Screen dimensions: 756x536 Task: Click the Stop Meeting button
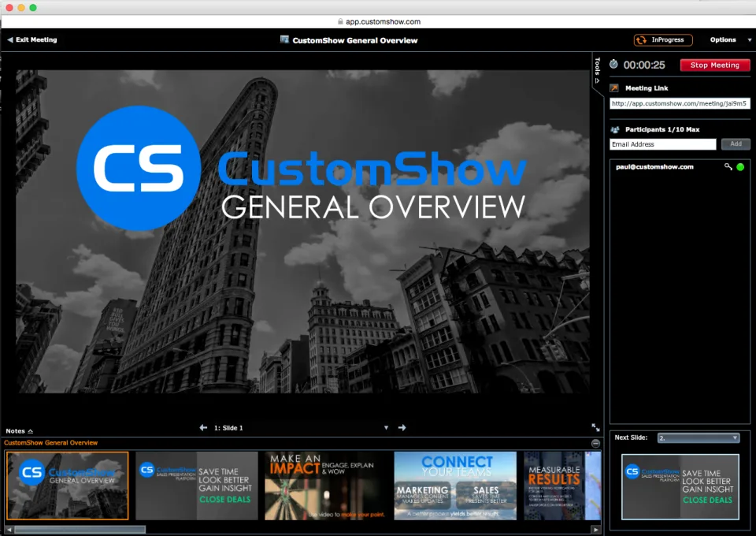(x=714, y=65)
